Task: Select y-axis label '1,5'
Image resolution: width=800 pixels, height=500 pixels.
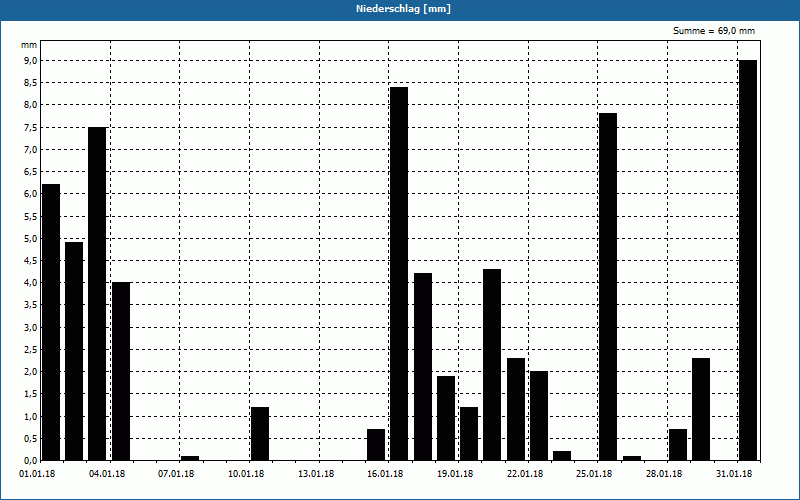Action: 31,394
